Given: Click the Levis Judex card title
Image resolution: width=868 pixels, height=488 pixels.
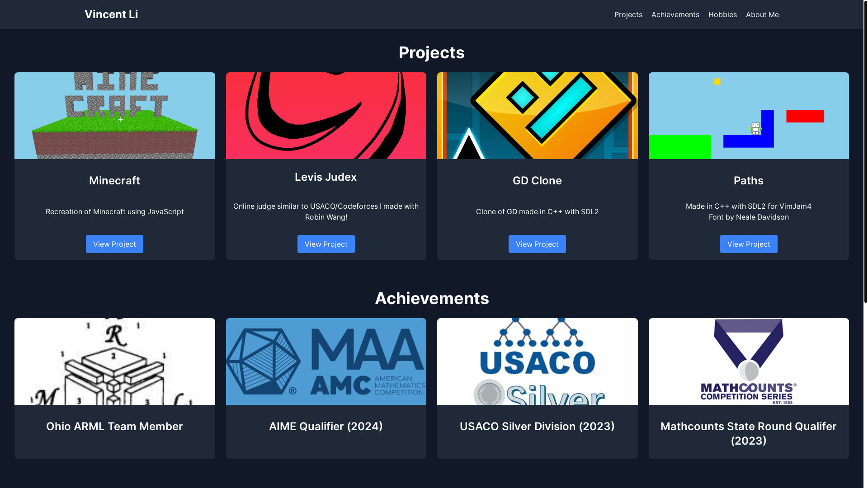Looking at the screenshot, I should coord(326,177).
